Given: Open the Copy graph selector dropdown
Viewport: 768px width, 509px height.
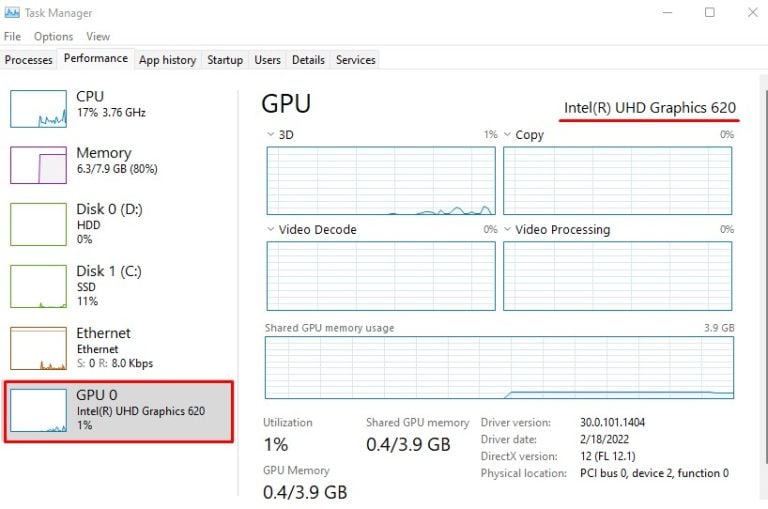Looking at the screenshot, I should pos(508,135).
